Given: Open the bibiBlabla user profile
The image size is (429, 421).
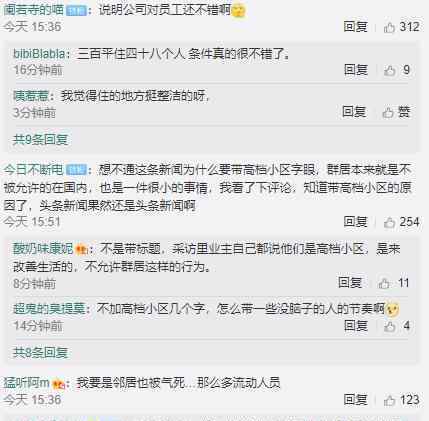Looking at the screenshot, I should (39, 54).
